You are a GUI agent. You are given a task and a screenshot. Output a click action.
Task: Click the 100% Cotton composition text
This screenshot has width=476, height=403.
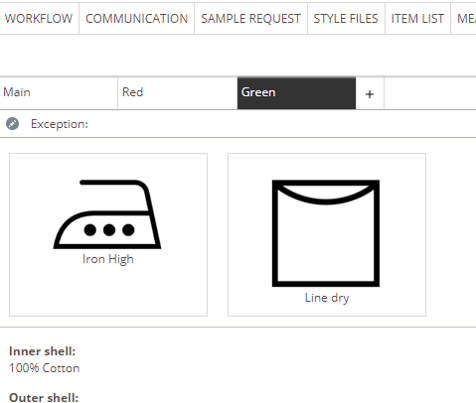pyautogui.click(x=44, y=368)
